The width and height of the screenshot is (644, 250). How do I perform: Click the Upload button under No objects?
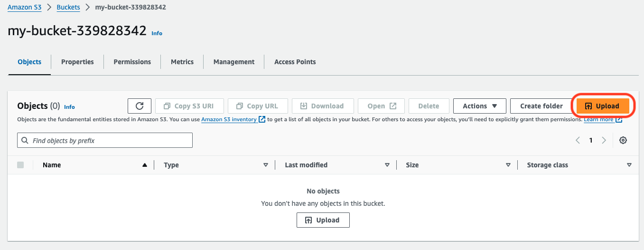[323, 220]
